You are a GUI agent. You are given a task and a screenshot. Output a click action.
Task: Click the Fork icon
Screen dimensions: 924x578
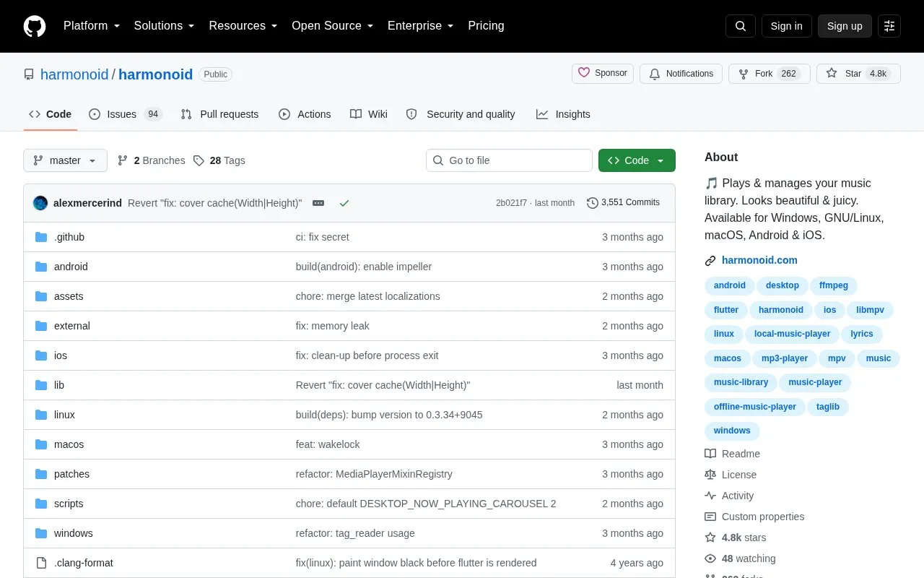point(744,74)
